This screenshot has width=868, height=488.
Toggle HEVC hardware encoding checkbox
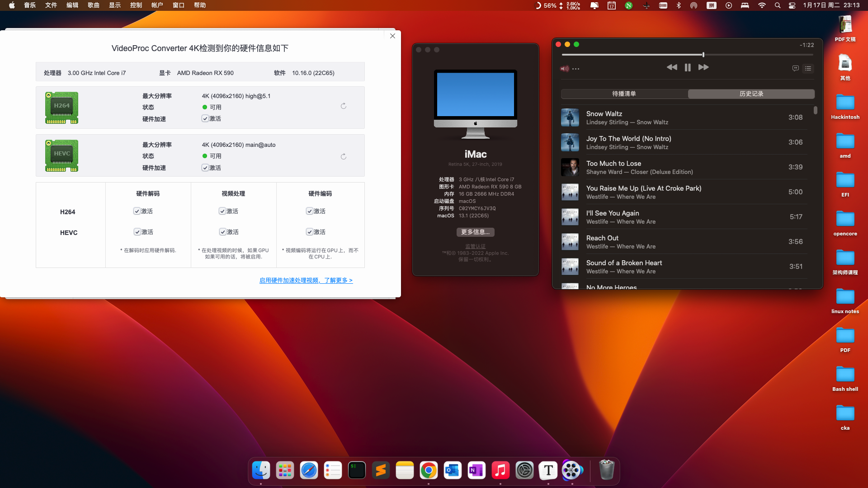(x=309, y=232)
